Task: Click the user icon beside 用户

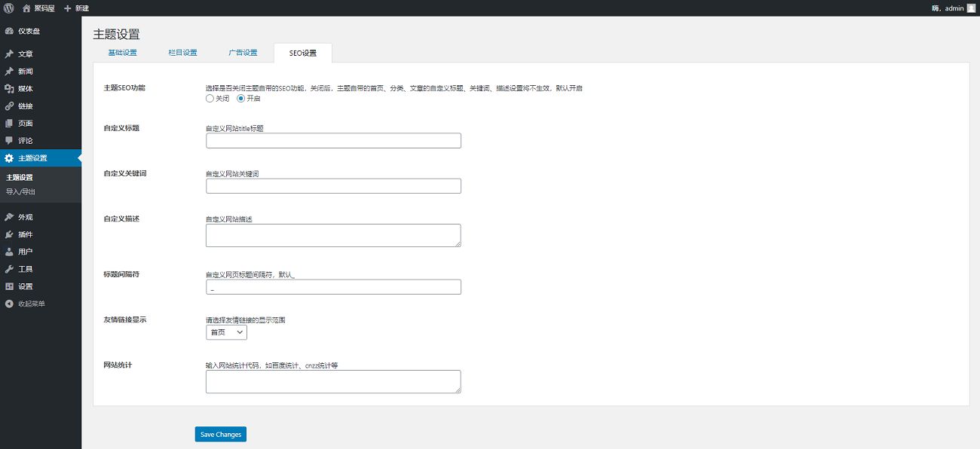Action: (9, 252)
